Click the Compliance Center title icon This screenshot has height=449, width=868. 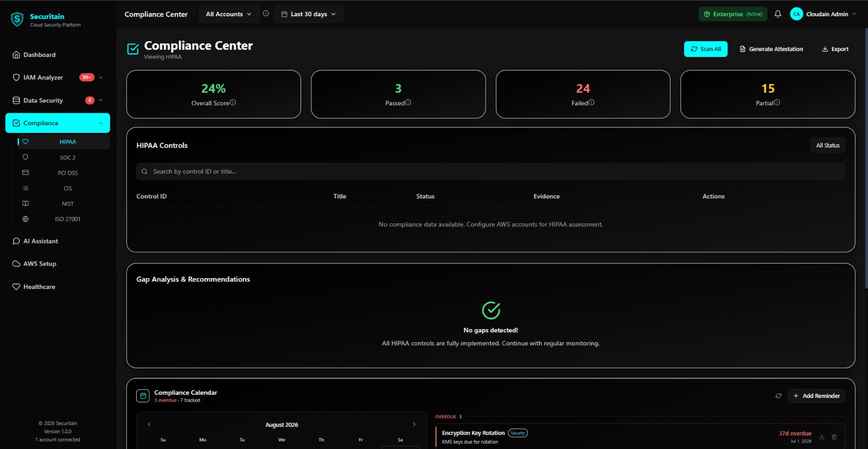(x=133, y=49)
